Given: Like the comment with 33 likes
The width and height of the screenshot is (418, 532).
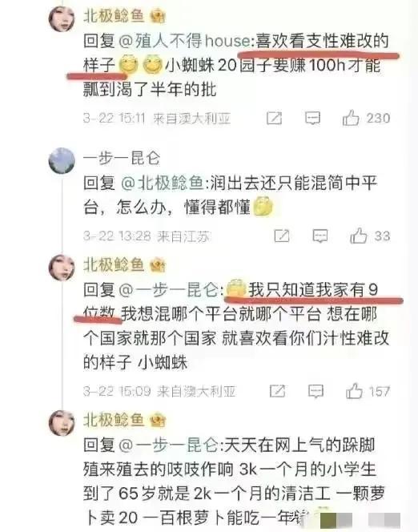Looking at the screenshot, I should [358, 236].
